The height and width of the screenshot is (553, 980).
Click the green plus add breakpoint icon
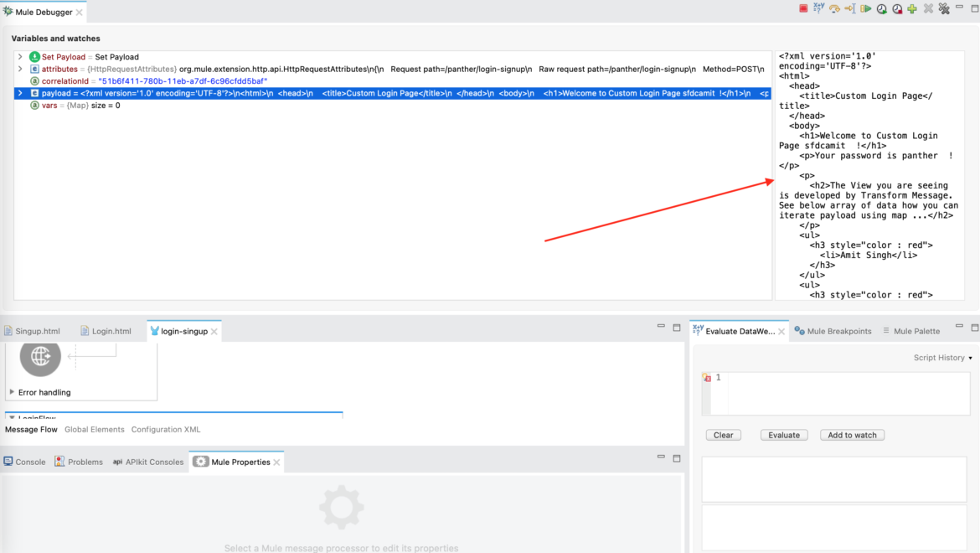(911, 8)
